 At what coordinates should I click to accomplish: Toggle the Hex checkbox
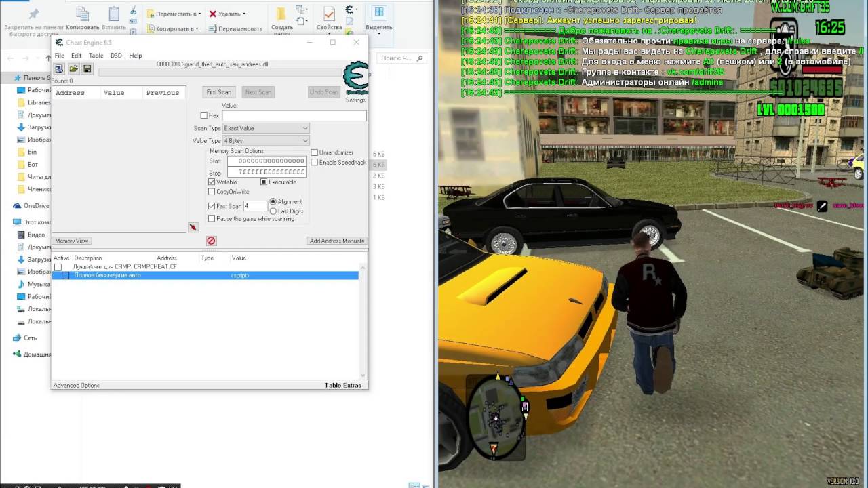(204, 115)
